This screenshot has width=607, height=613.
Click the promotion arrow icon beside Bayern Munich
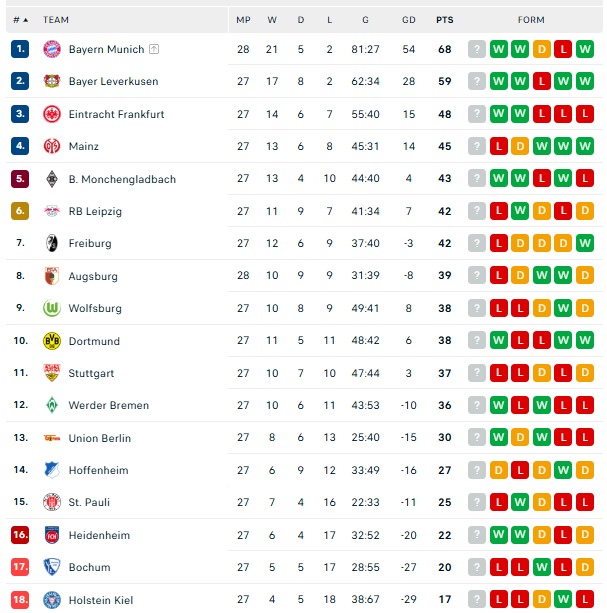(154, 49)
